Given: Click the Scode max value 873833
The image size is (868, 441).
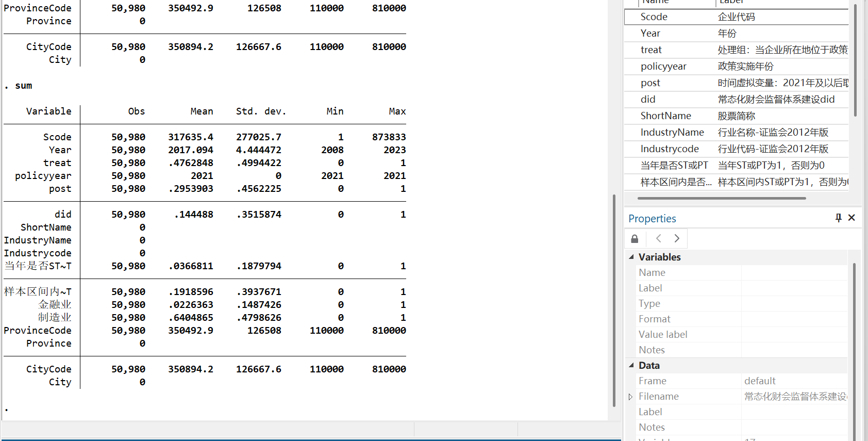Looking at the screenshot, I should point(389,137).
